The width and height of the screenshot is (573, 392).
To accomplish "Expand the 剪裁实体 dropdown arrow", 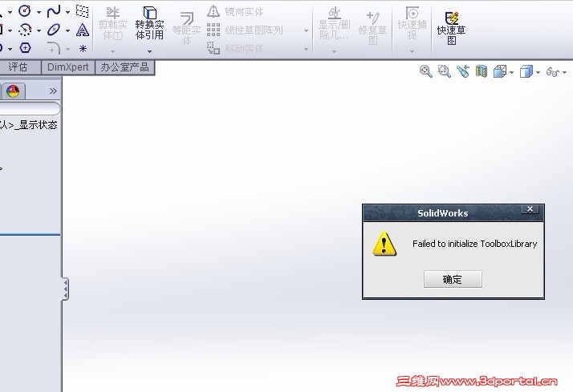I will tap(112, 51).
